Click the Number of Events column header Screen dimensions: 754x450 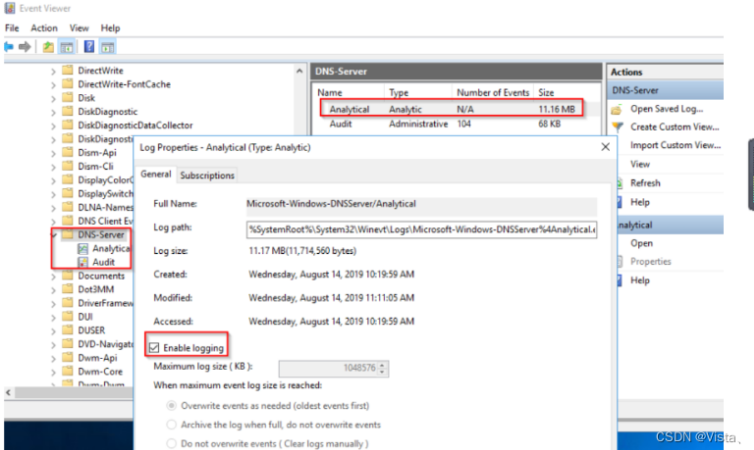coord(492,92)
